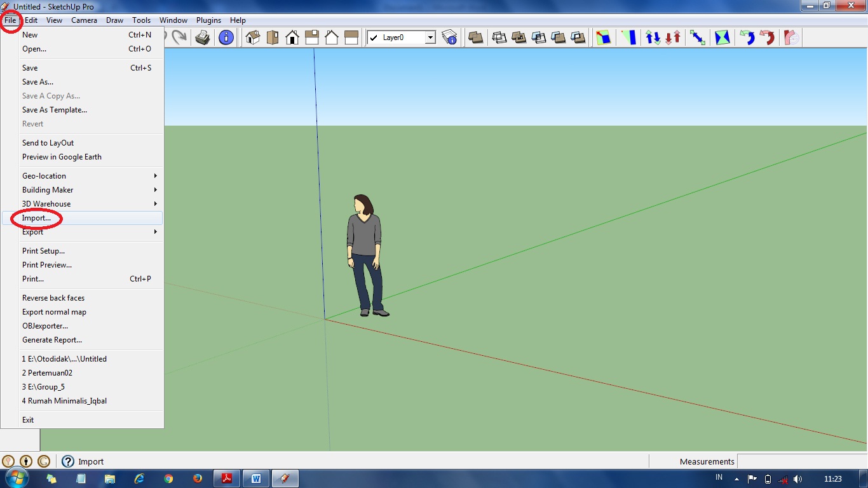Open the Window menu
The width and height of the screenshot is (868, 488).
(x=173, y=20)
